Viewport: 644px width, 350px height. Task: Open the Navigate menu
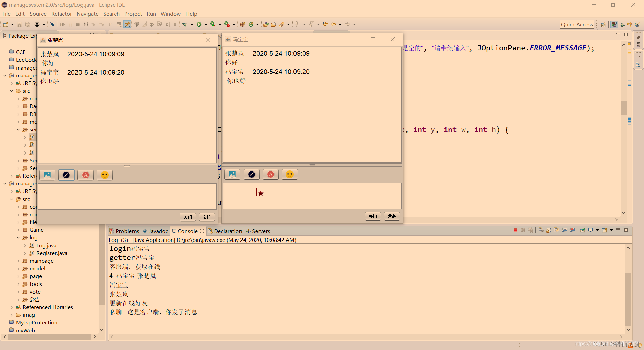(x=88, y=14)
